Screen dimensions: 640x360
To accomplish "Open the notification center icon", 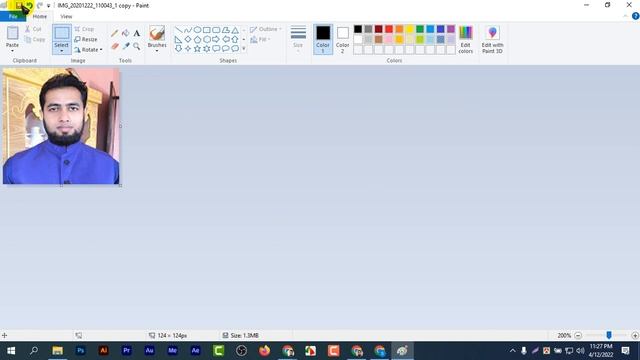I will (626, 351).
